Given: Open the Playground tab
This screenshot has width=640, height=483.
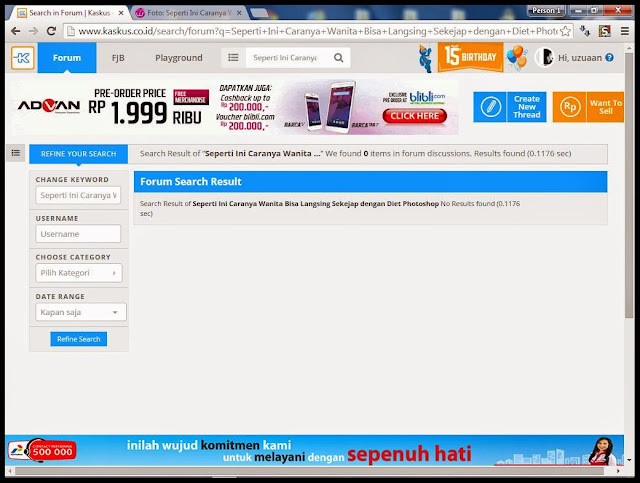Looking at the screenshot, I should [x=178, y=58].
